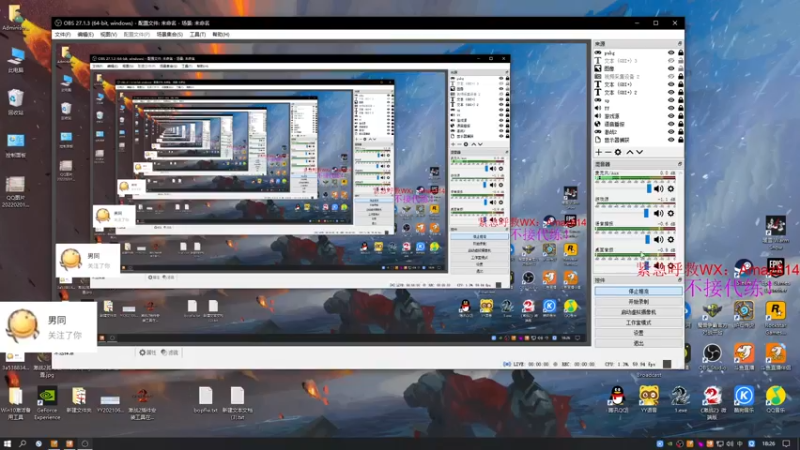Image resolution: width=800 pixels, height=450 pixels.
Task: Toggle visibility eye for 文本 (GDI+) 3 source
Action: 671,61
